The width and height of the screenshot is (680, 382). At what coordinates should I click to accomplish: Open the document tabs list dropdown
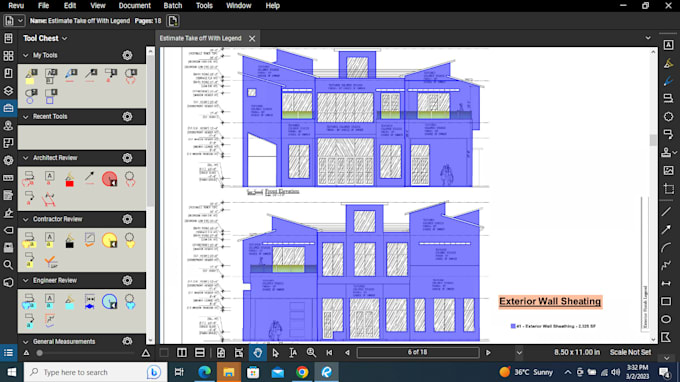(x=648, y=38)
